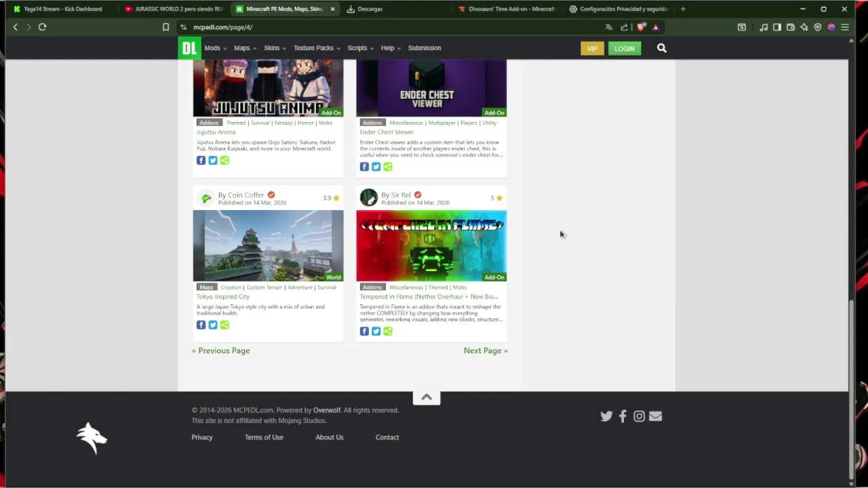Share Tokyo Inspired City on Facebook
This screenshot has width=868, height=488.
tap(201, 325)
